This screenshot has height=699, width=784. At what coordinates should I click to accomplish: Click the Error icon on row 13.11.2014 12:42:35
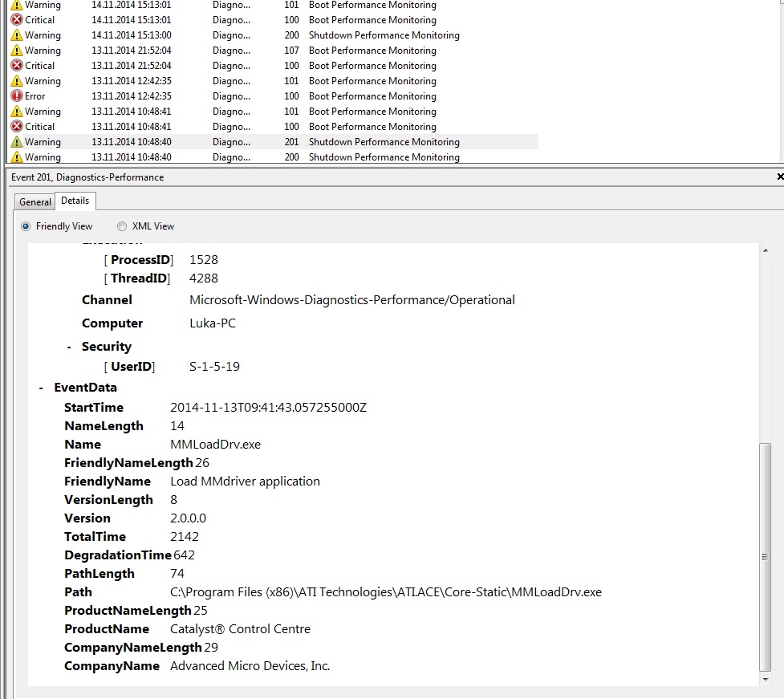point(17,96)
